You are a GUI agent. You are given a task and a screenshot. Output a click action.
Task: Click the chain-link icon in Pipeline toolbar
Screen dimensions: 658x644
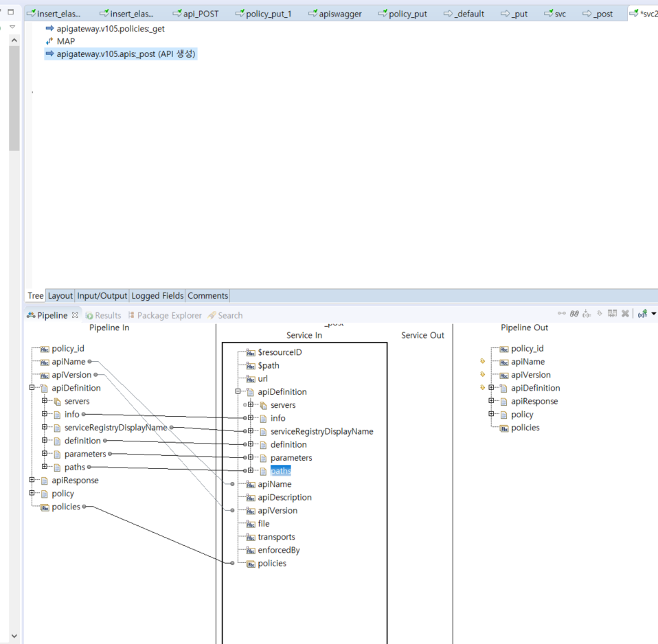[574, 314]
